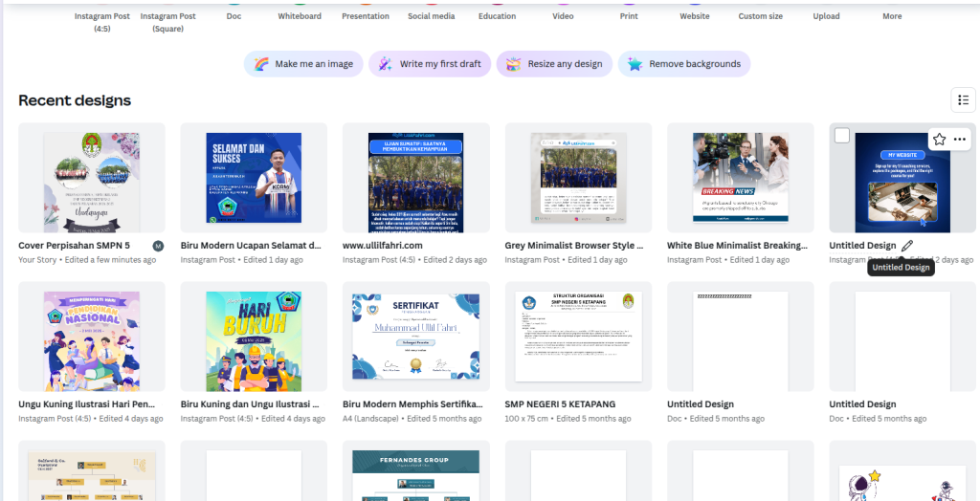Select the Video design type
This screenshot has height=501, width=980.
pyautogui.click(x=563, y=16)
